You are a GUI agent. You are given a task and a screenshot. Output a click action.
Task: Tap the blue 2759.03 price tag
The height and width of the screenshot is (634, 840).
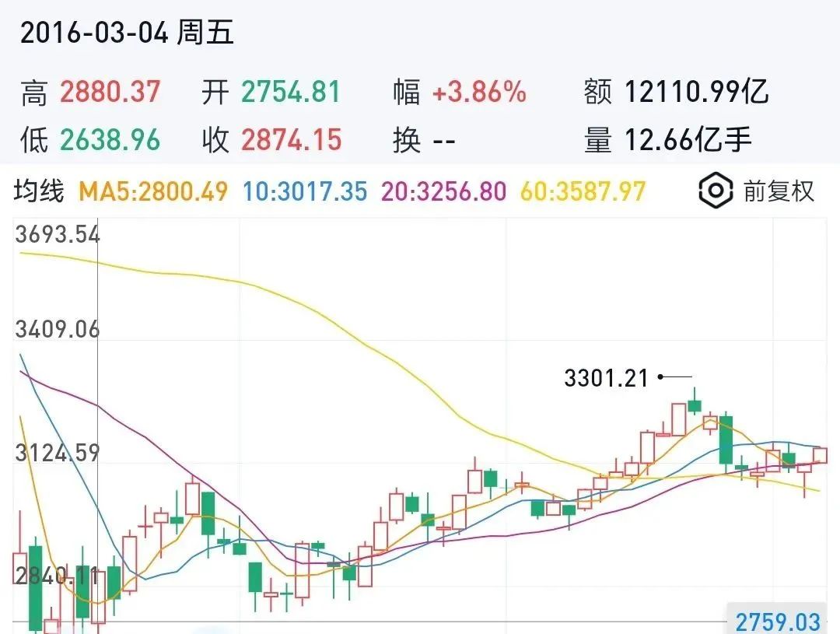point(778,622)
